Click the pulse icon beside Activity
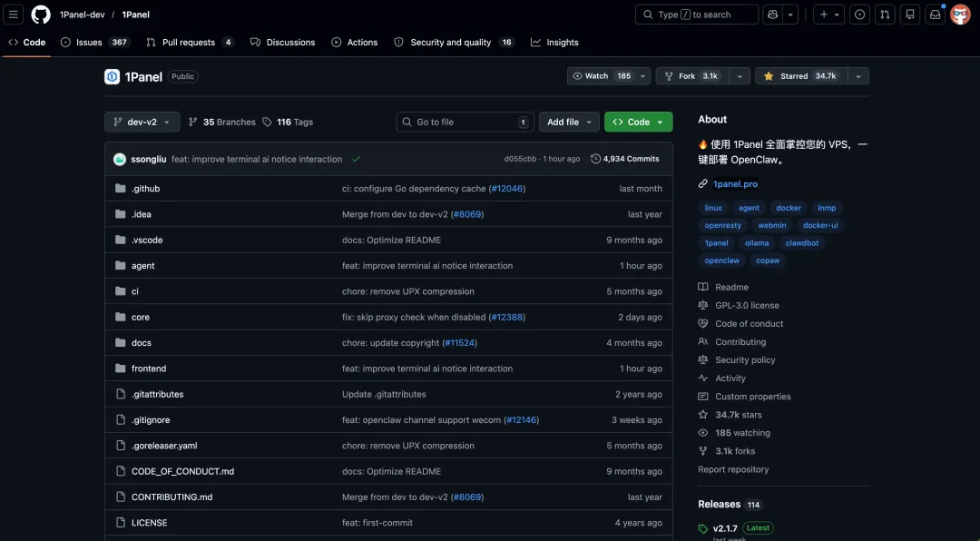Viewport: 980px width, 541px height. [703, 378]
